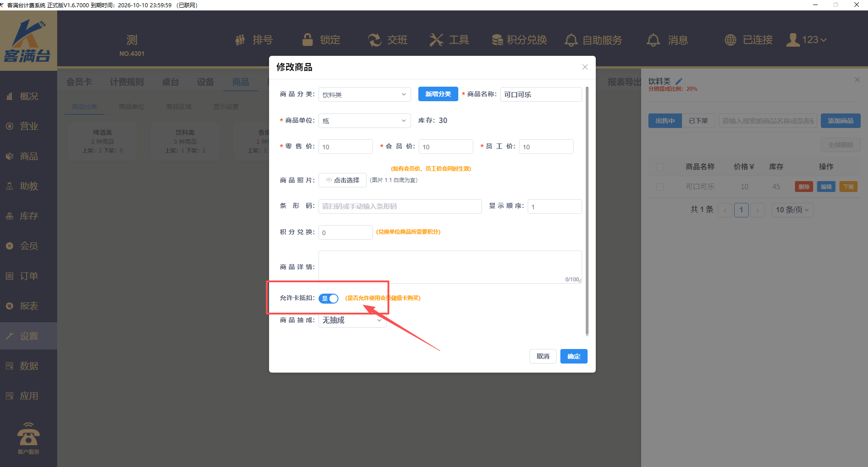Viewport: 868px width, 467px height.
Task: Expand the 商品抽成 dropdown
Action: point(352,320)
